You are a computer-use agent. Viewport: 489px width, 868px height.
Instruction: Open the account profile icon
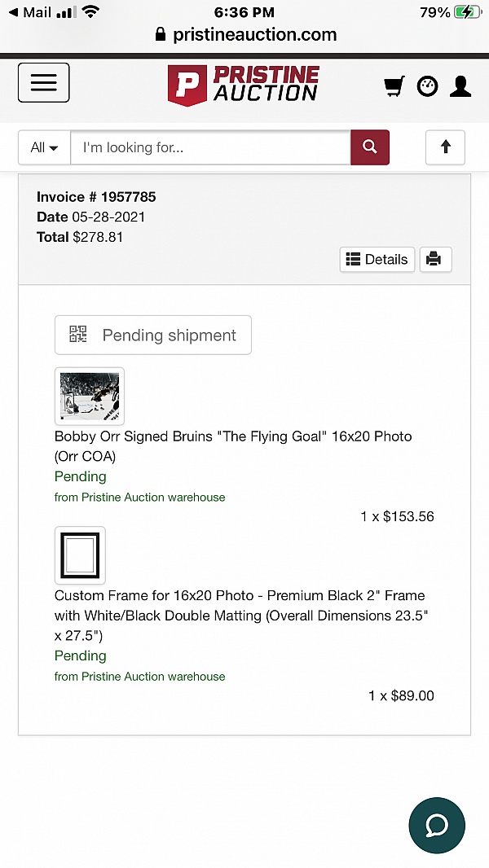tap(460, 85)
